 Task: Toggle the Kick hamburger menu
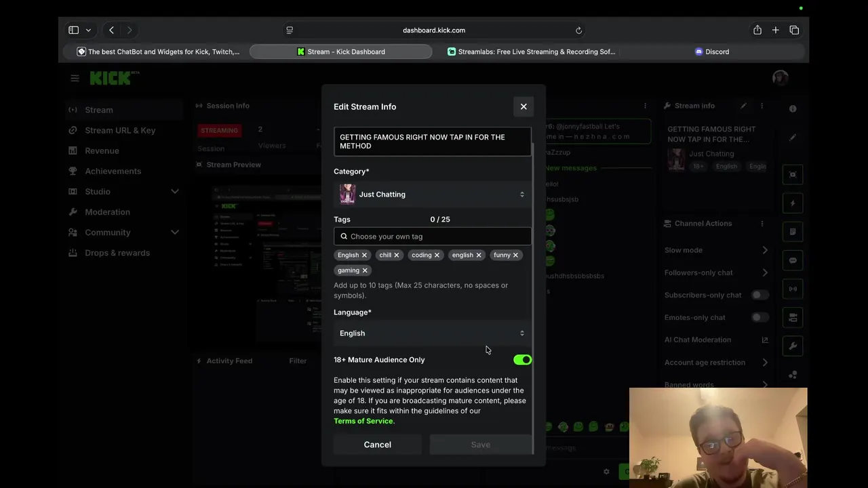pos(75,78)
